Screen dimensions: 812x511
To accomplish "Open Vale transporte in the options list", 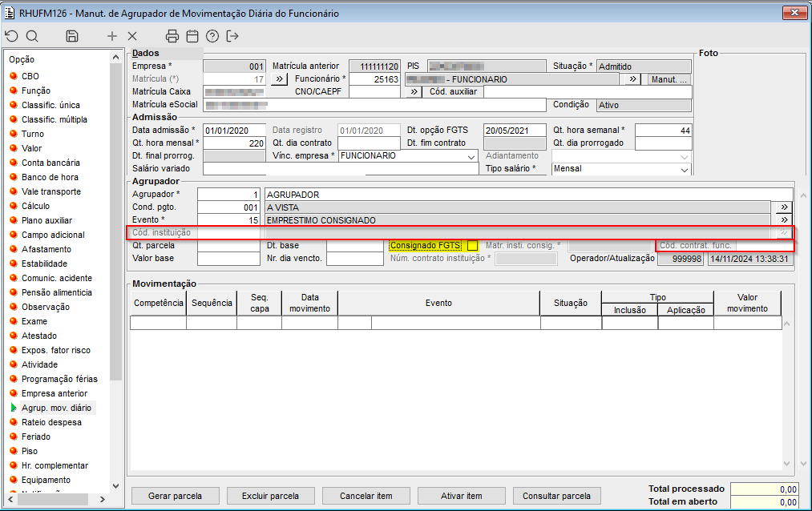I will (x=51, y=191).
